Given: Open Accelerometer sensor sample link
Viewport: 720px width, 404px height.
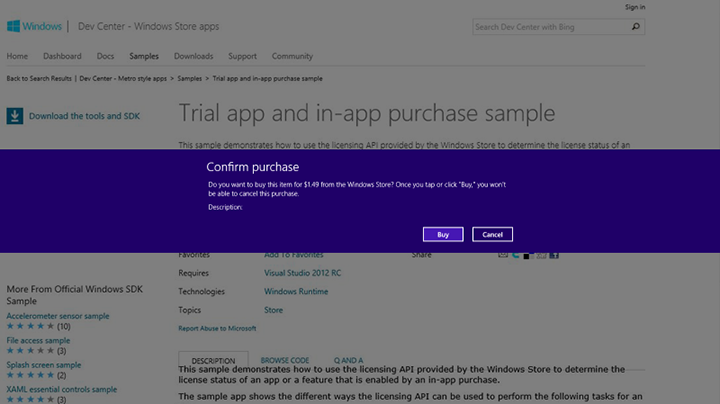Looking at the screenshot, I should (x=58, y=316).
